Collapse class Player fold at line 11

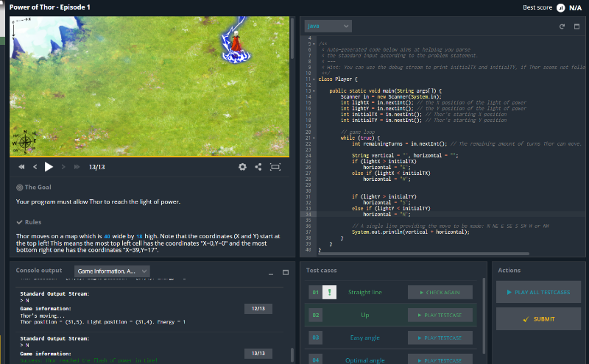point(314,79)
